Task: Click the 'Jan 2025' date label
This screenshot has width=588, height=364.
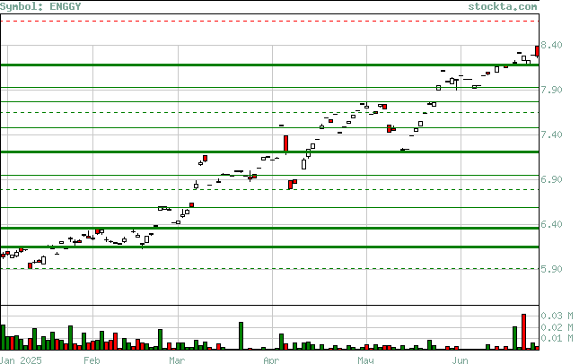Action: 21,360
